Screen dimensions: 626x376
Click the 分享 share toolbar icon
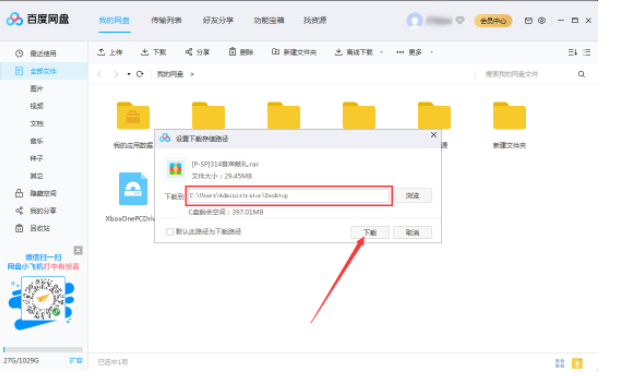tap(189, 52)
